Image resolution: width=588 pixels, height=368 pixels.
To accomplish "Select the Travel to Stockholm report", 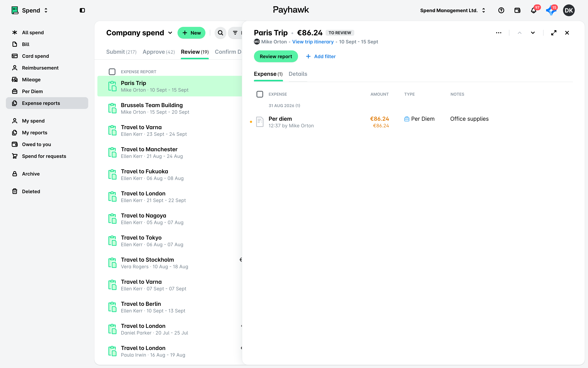I will (x=170, y=263).
